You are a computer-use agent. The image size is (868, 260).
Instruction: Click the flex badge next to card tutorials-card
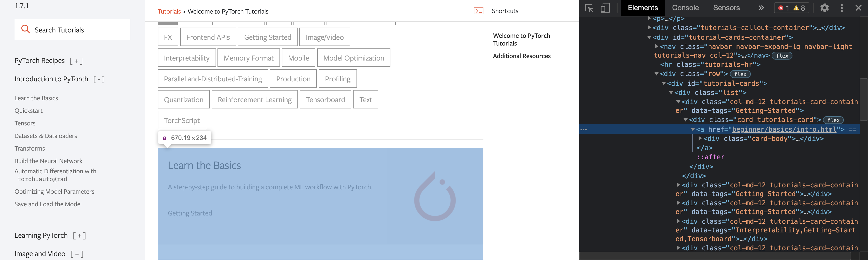pos(833,120)
